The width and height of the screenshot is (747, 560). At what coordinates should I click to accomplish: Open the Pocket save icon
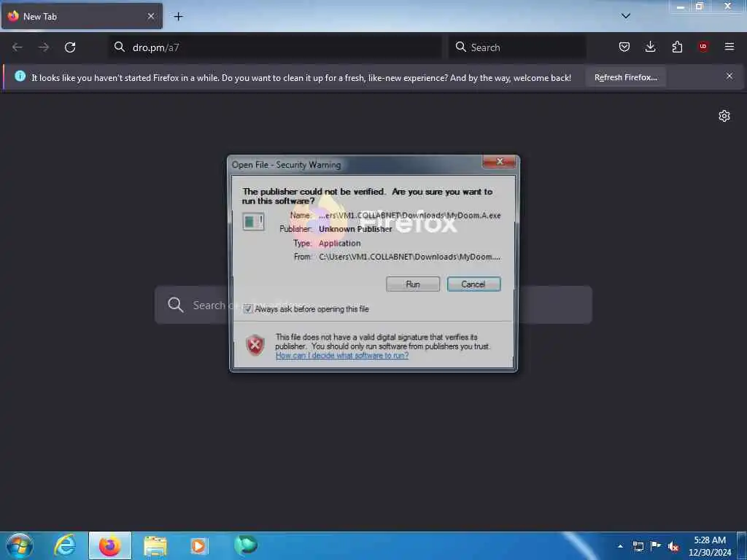click(x=624, y=47)
